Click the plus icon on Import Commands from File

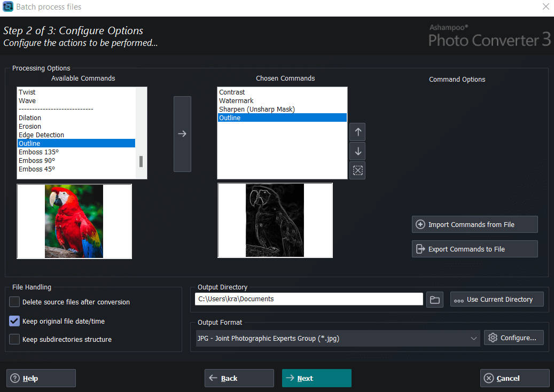click(419, 224)
